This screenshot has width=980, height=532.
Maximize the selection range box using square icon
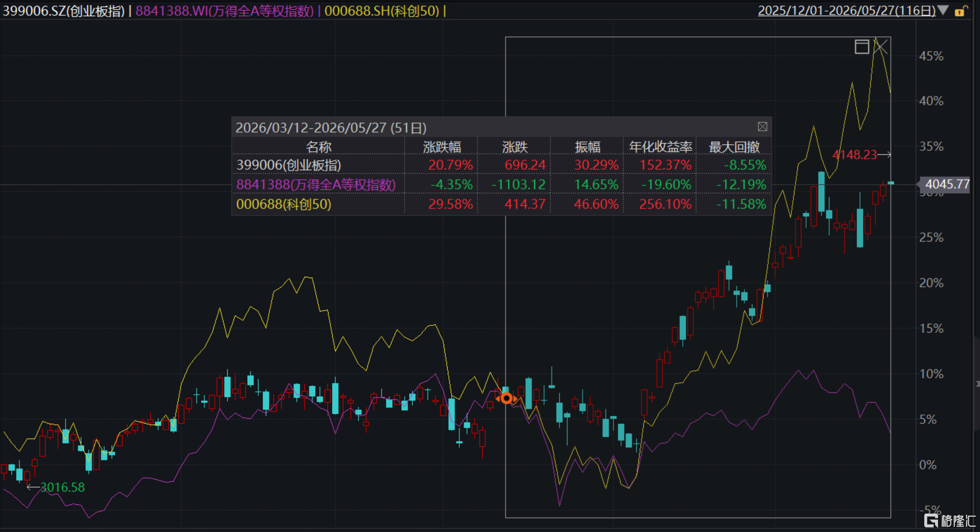[x=862, y=47]
